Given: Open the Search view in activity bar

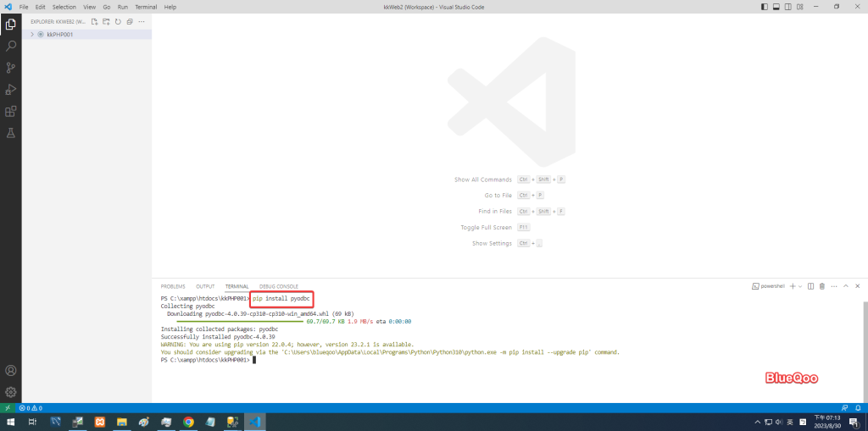Looking at the screenshot, I should pyautogui.click(x=11, y=46).
